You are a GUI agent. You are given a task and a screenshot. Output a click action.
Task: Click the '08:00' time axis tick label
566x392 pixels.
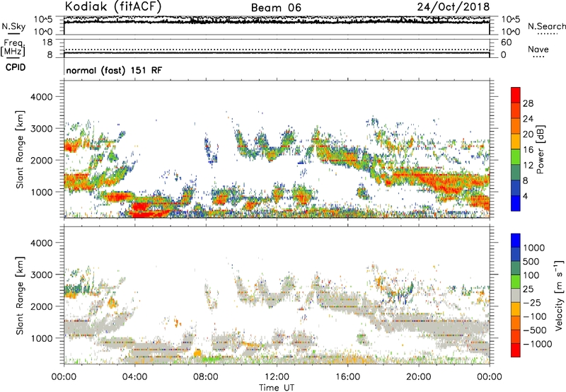(206, 377)
